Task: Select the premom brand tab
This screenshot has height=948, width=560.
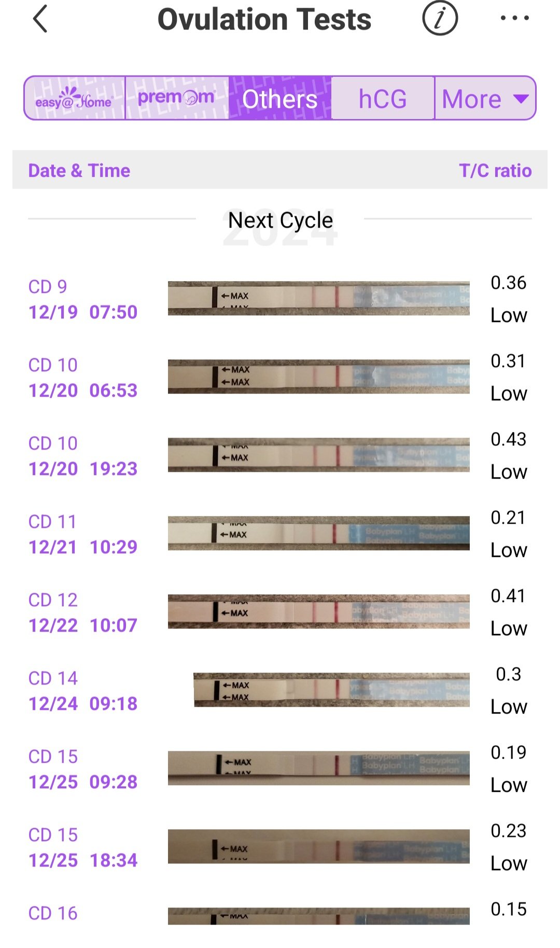Action: click(176, 99)
